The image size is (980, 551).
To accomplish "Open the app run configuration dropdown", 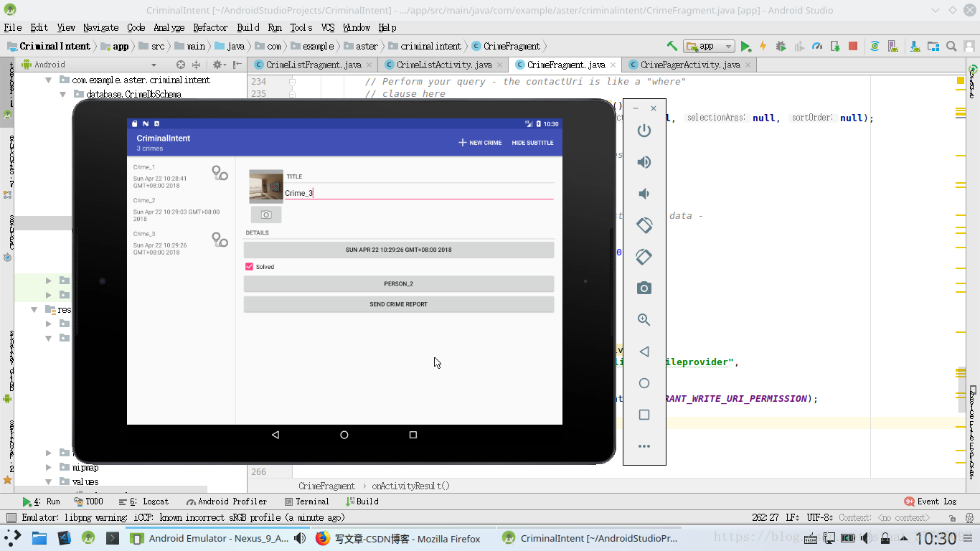I will pyautogui.click(x=709, y=46).
